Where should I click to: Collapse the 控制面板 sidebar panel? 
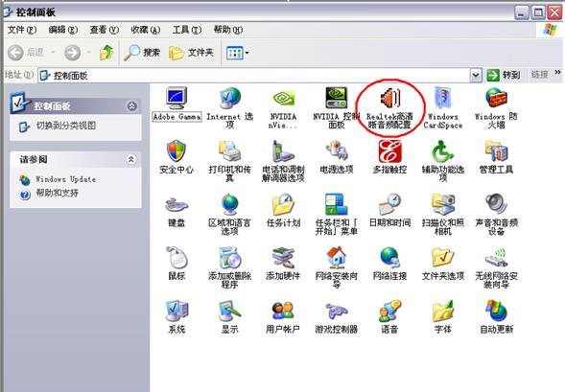(x=131, y=106)
